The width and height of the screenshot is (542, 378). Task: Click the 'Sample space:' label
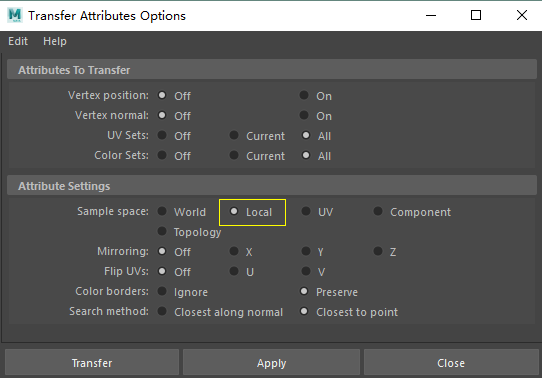click(x=113, y=211)
